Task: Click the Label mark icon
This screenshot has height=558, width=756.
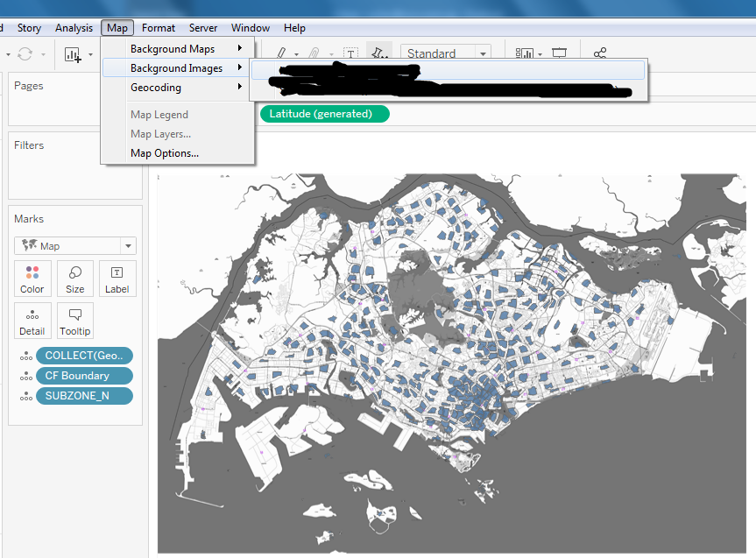Action: click(117, 279)
